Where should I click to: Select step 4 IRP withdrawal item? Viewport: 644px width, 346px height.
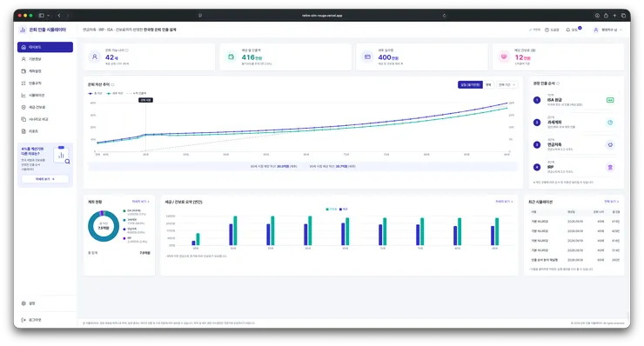[x=575, y=167]
